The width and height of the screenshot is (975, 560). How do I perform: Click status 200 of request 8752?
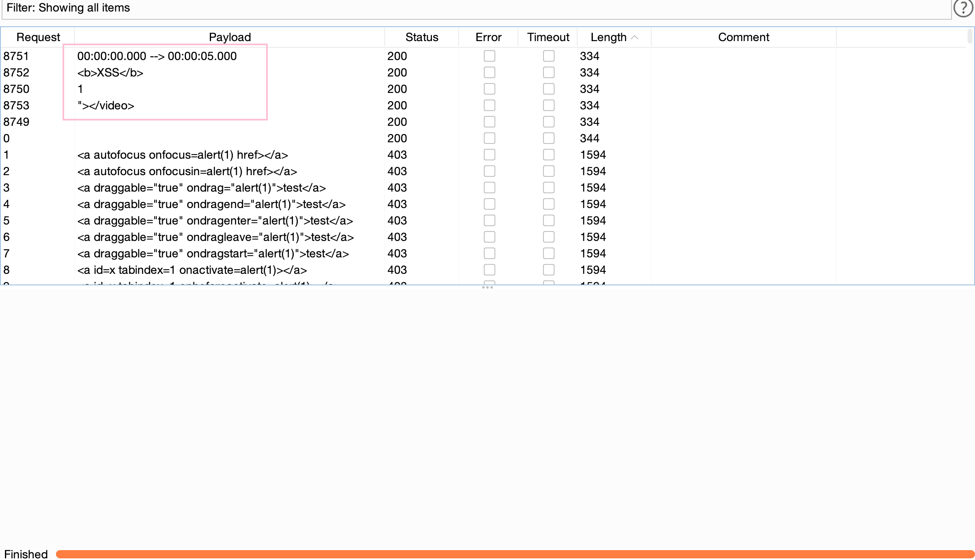pos(397,72)
